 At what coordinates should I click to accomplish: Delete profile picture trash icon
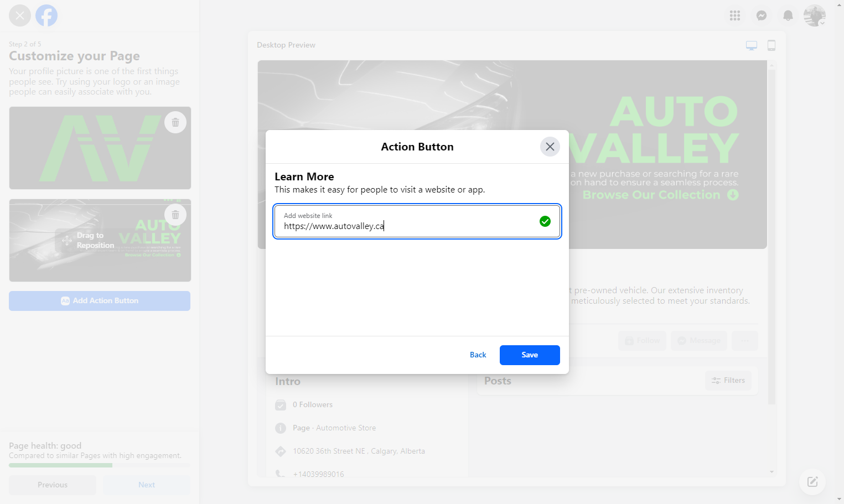click(175, 122)
